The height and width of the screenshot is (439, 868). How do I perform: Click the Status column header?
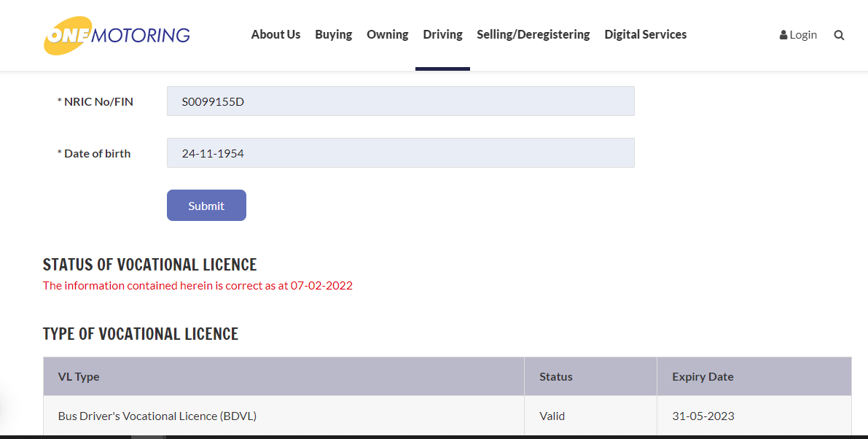tap(555, 377)
